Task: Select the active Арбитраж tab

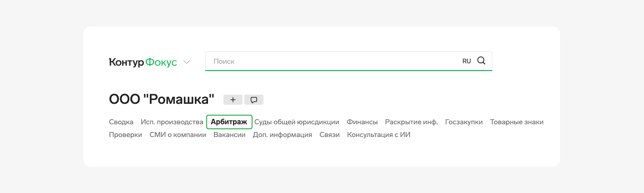Action: pyautogui.click(x=229, y=122)
